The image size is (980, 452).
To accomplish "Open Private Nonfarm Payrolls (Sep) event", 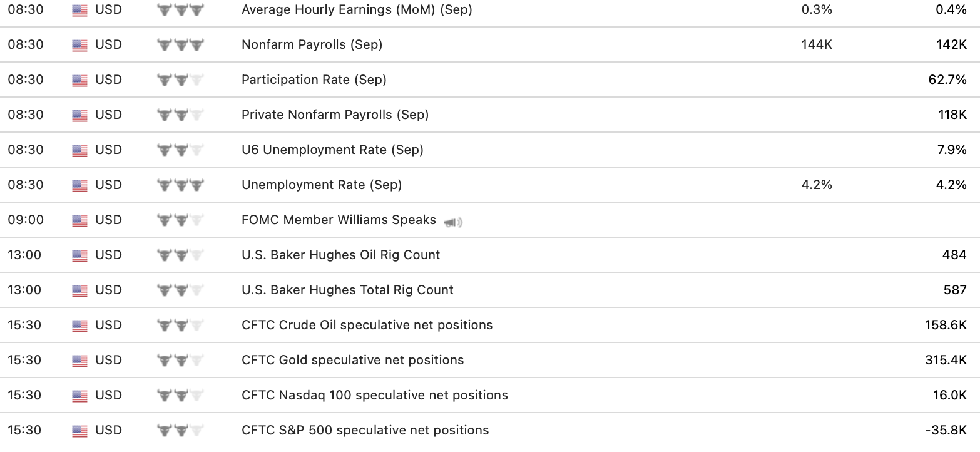I will point(335,115).
